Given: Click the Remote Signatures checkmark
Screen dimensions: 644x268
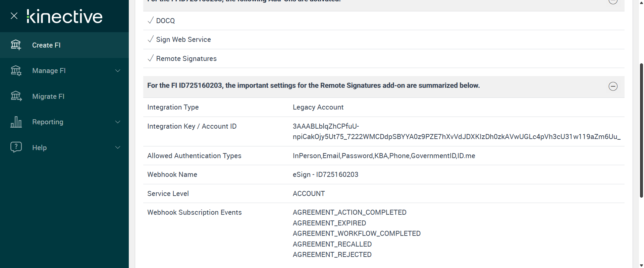Looking at the screenshot, I should click(151, 58).
